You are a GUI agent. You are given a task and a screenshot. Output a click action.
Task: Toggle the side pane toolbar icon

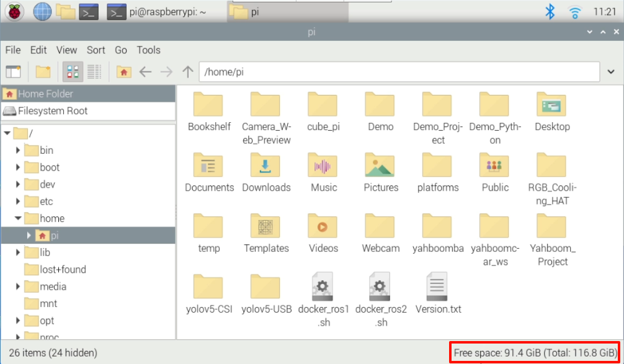point(13,72)
